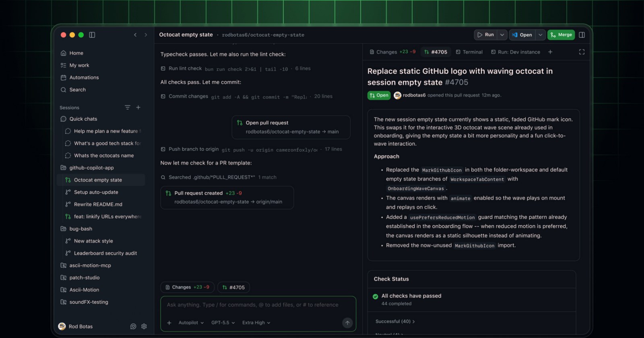Select 'feat: linkify URLs everywhere' session
This screenshot has width=644, height=338.
click(x=103, y=216)
